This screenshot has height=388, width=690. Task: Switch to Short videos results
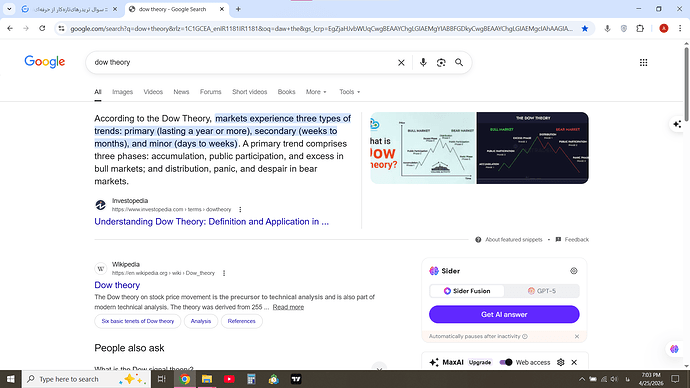pos(250,92)
